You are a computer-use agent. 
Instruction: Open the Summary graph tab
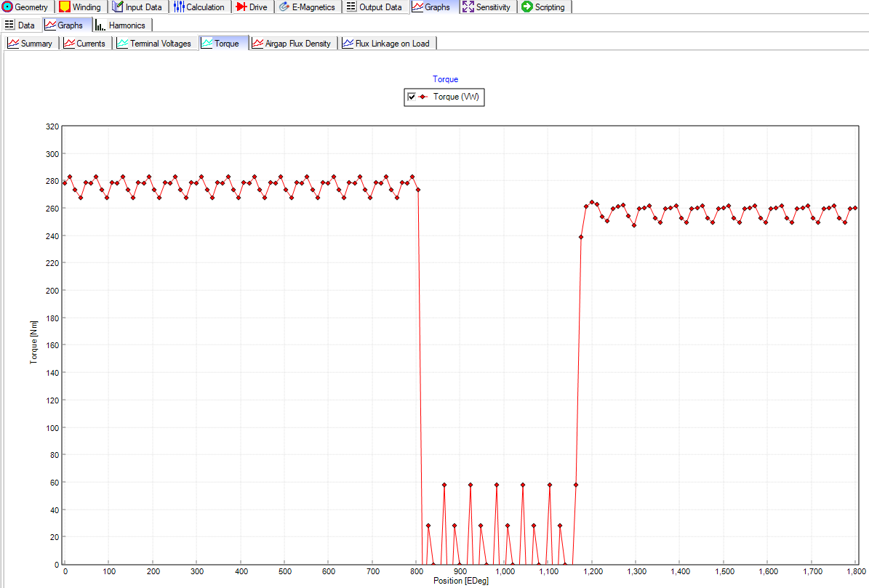point(31,43)
